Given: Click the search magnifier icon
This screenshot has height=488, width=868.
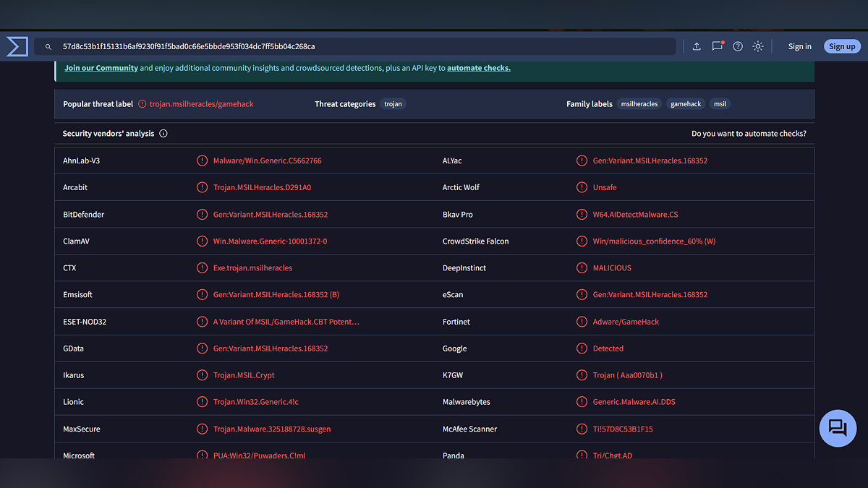Looking at the screenshot, I should (48, 47).
